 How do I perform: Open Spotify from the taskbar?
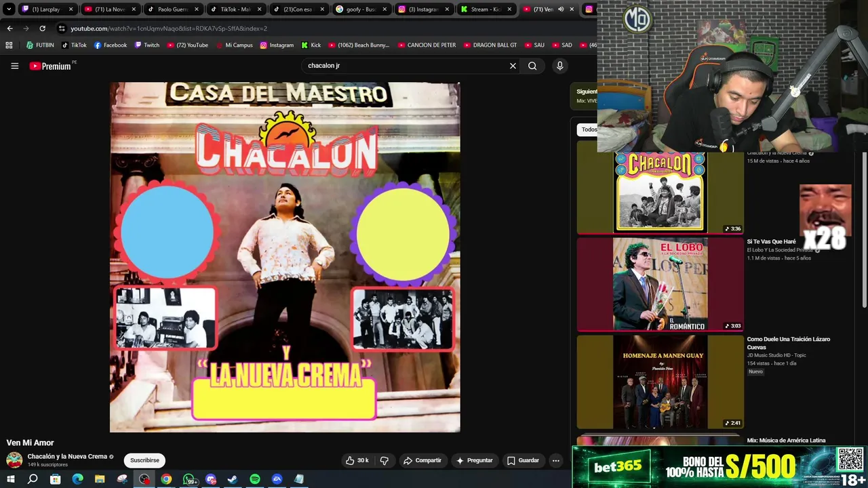[255, 479]
